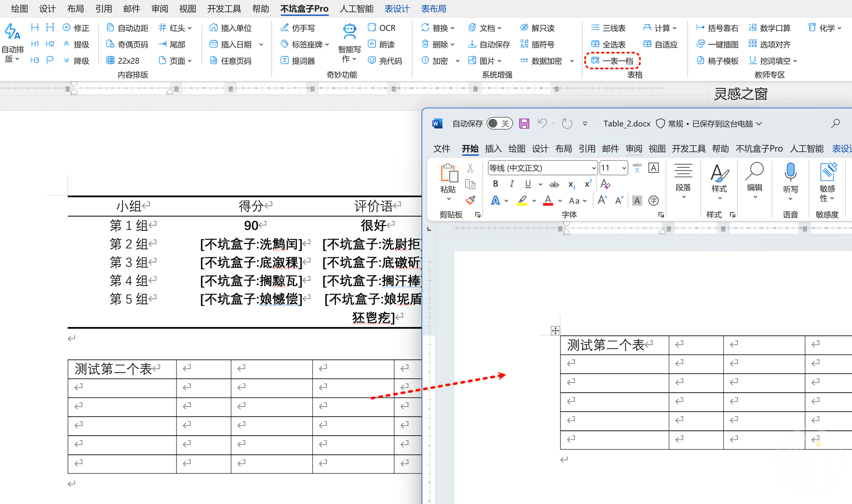
Task: Open the 页面 dropdown
Action: click(175, 61)
